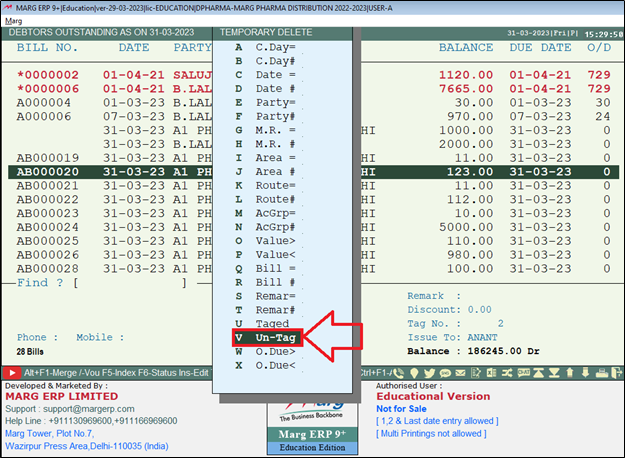Click the Marg app logo in title bar

(7, 8)
